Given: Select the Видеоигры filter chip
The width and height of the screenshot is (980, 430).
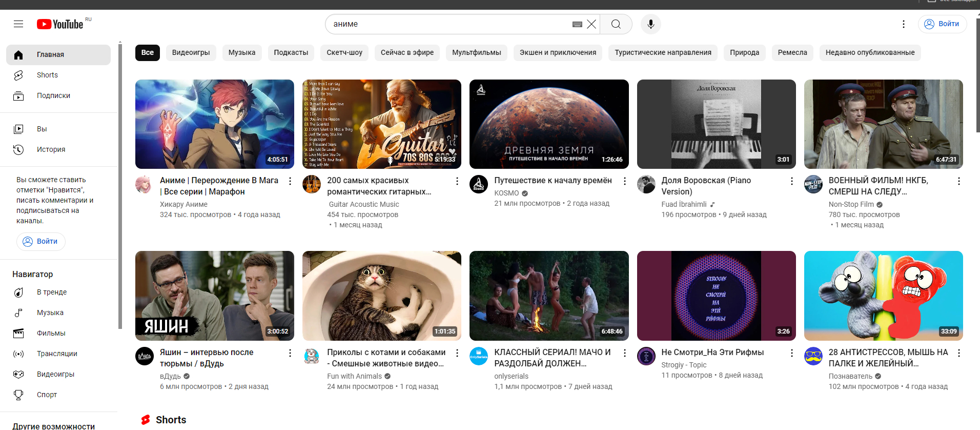Looking at the screenshot, I should coord(191,52).
